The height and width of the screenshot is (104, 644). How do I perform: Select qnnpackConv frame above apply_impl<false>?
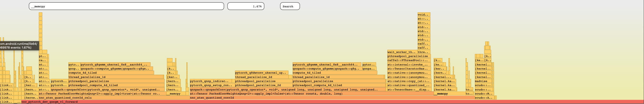[288, 90]
